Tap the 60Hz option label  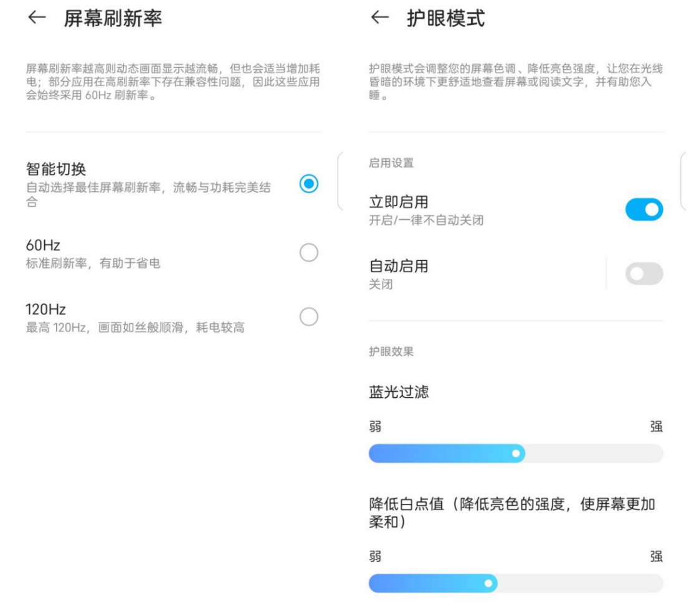tap(43, 245)
